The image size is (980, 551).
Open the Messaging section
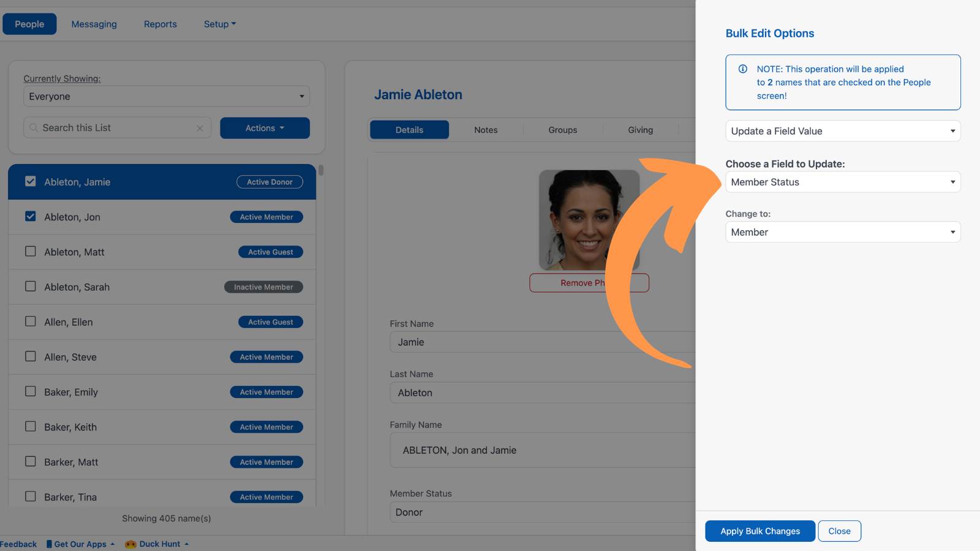point(94,24)
